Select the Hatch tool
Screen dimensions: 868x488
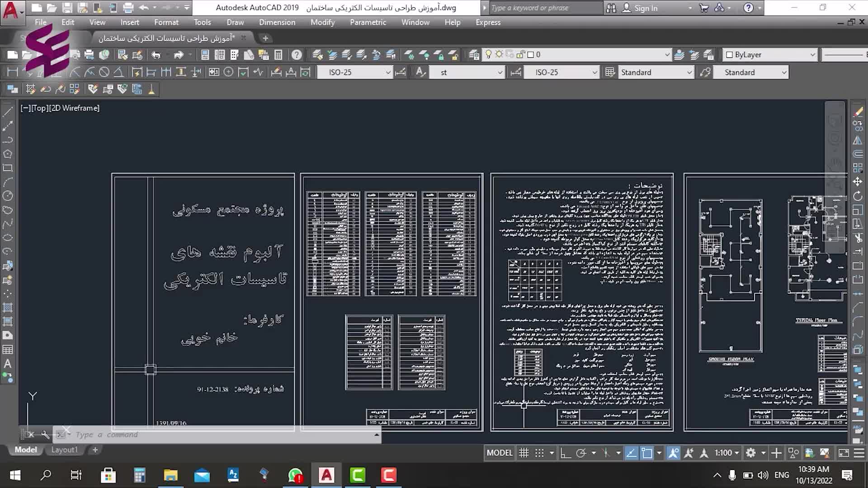8,308
